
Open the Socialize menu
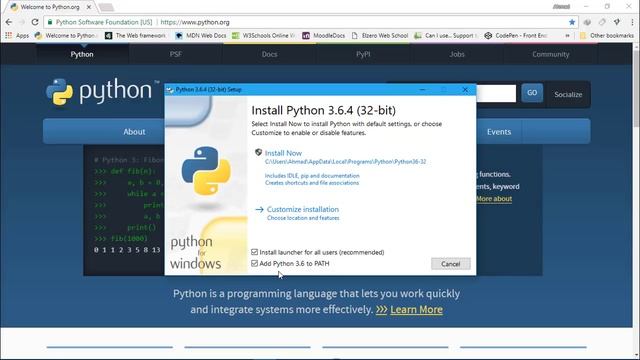568,94
